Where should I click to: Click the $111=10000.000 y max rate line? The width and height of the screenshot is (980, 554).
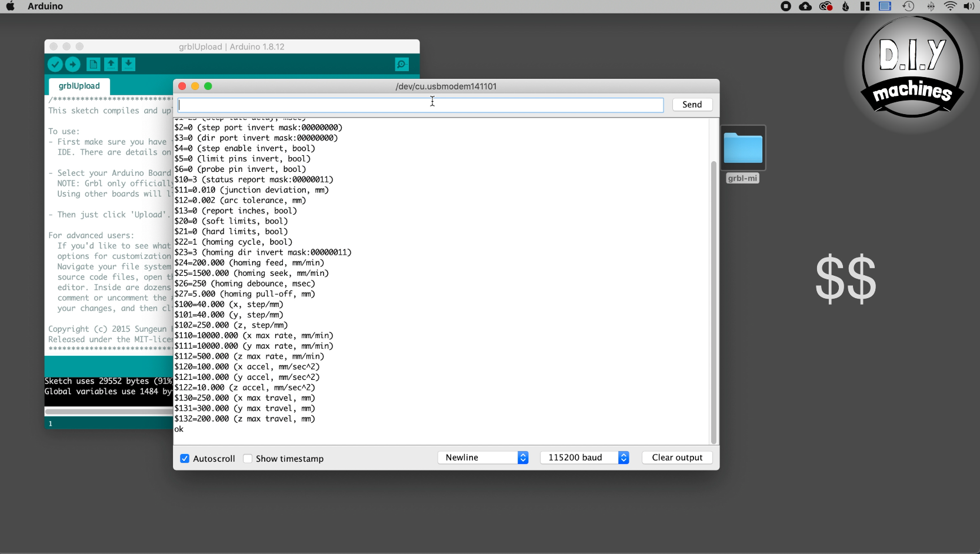pyautogui.click(x=254, y=346)
